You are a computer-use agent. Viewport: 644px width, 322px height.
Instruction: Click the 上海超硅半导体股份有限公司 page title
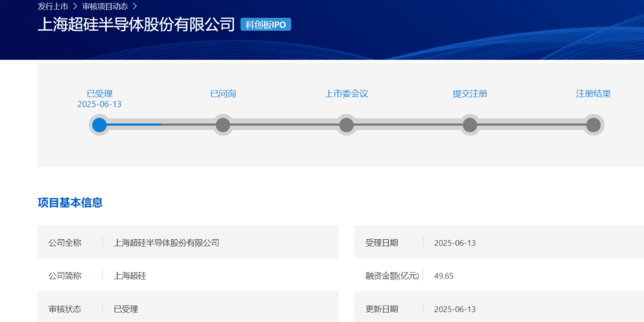[x=136, y=24]
